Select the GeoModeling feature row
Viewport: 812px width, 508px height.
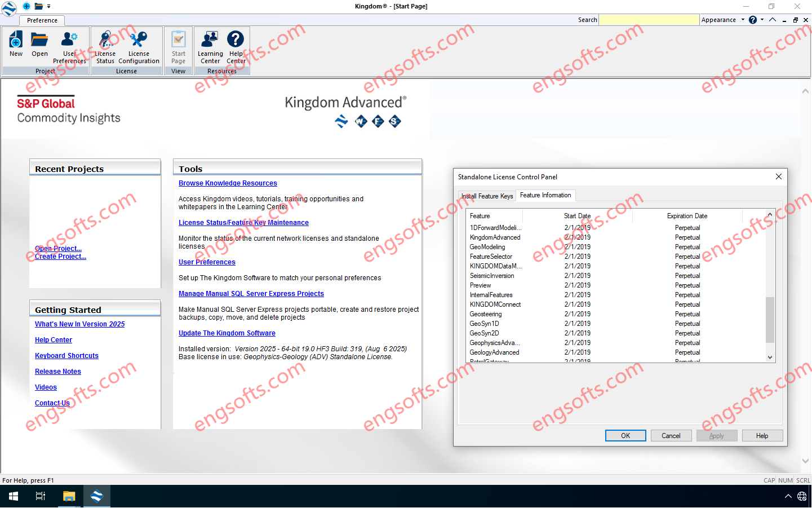tap(616, 247)
